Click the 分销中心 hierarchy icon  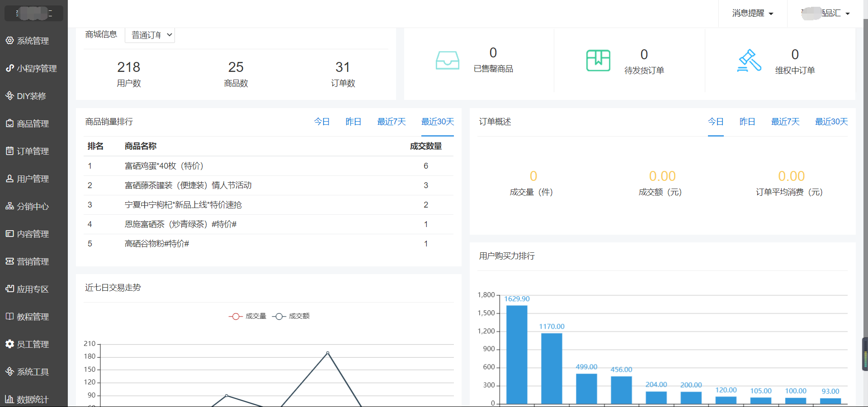[x=9, y=206]
